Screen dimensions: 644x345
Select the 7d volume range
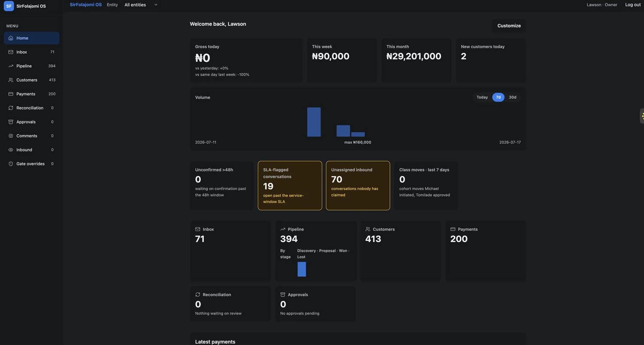pyautogui.click(x=498, y=97)
